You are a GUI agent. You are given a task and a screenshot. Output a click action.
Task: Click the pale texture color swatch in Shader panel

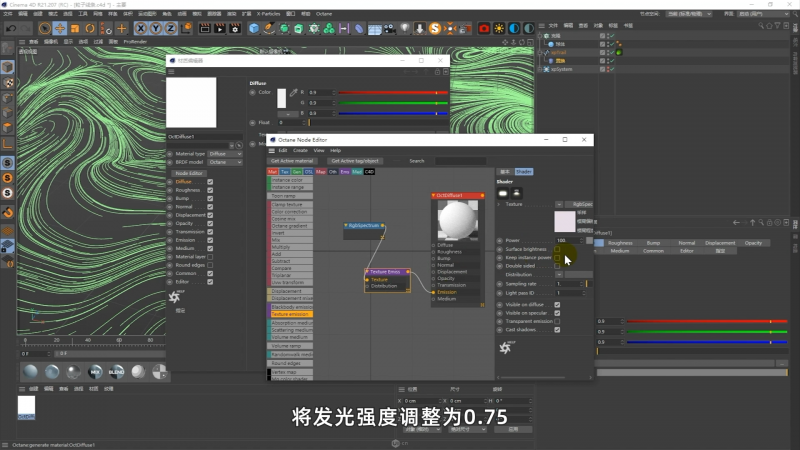point(564,221)
